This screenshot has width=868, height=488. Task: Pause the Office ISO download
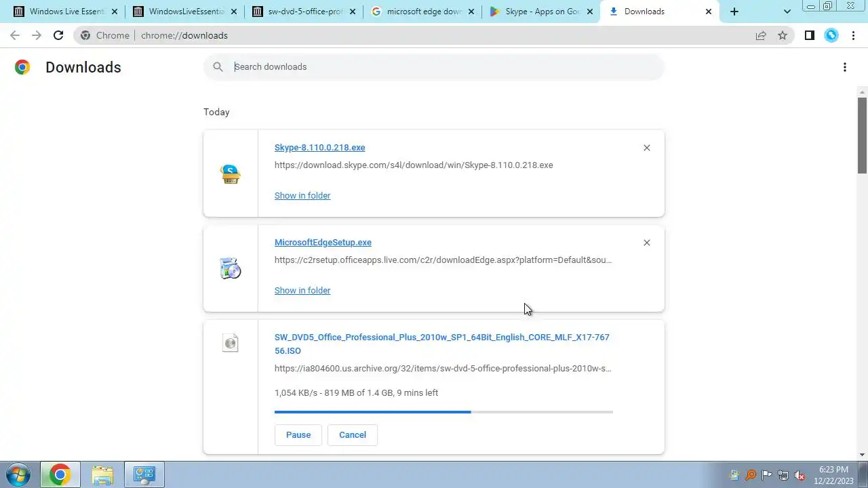pyautogui.click(x=298, y=435)
